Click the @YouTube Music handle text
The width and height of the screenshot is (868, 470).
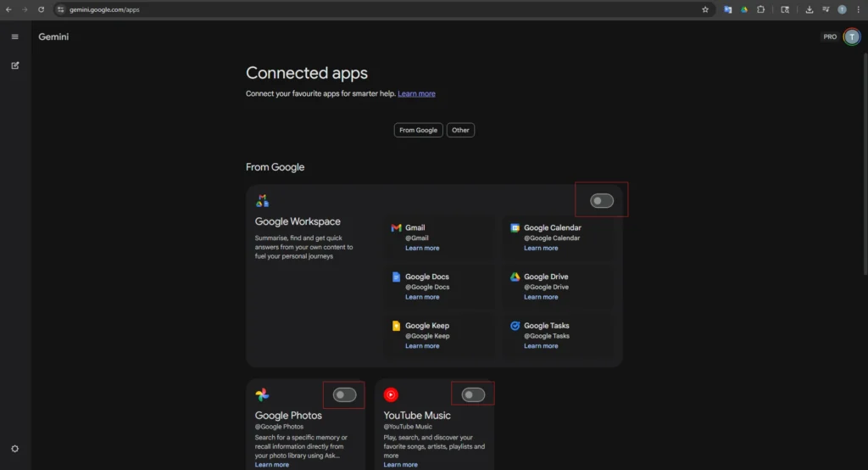coord(408,427)
